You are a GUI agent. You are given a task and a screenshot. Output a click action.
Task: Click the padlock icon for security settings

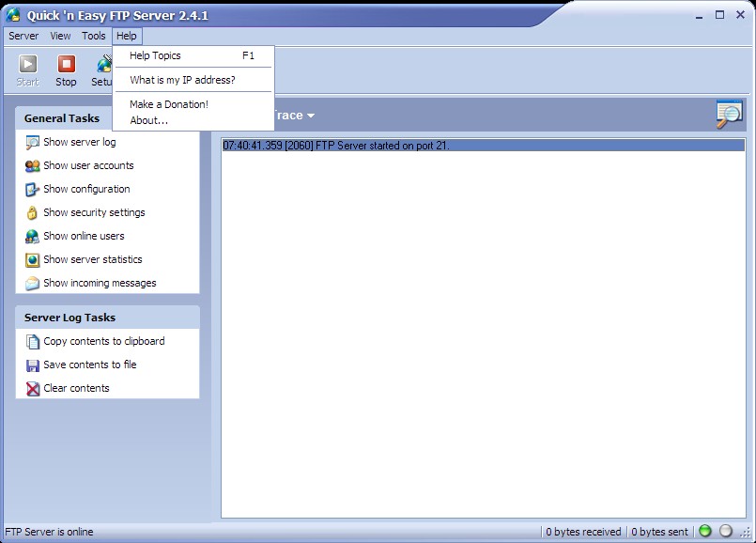click(x=32, y=212)
